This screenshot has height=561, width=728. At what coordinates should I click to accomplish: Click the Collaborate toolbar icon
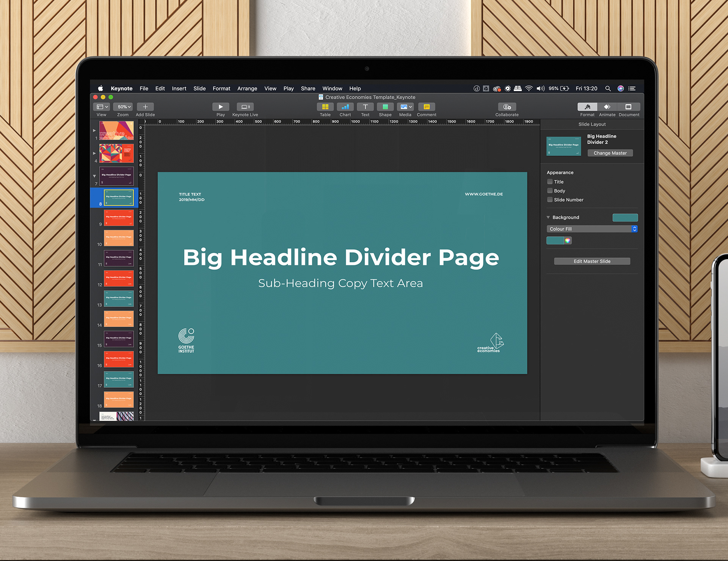[507, 107]
